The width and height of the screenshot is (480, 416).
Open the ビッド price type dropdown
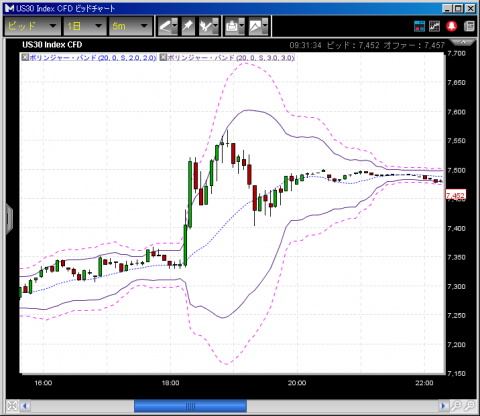click(x=32, y=26)
